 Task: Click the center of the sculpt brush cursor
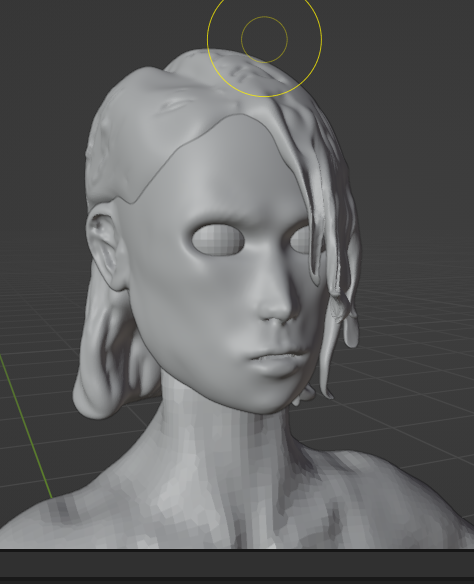(x=264, y=39)
